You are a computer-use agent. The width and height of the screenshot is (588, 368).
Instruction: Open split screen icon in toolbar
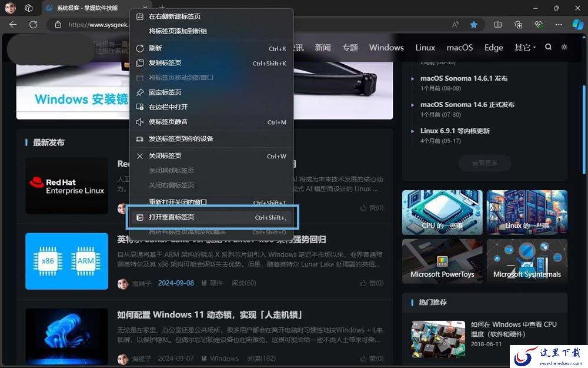coord(497,25)
